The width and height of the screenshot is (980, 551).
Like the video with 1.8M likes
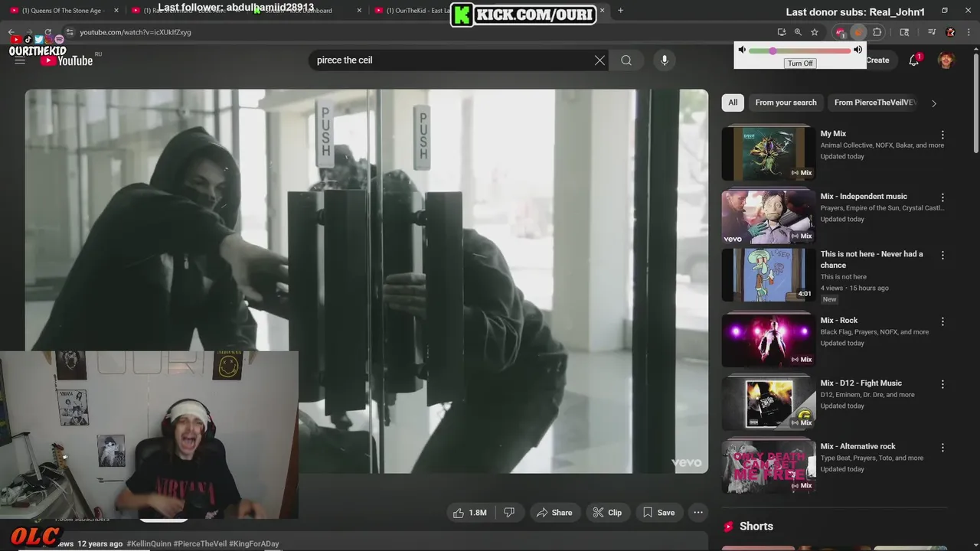pos(470,513)
